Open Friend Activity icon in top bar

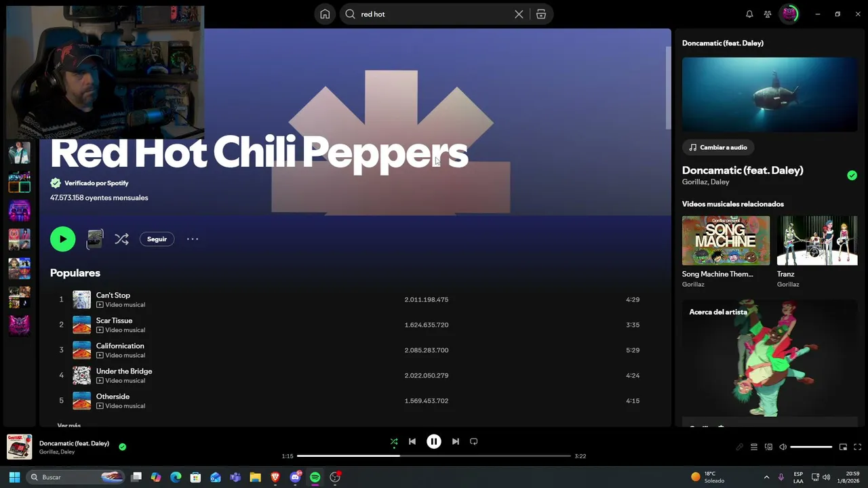click(768, 14)
